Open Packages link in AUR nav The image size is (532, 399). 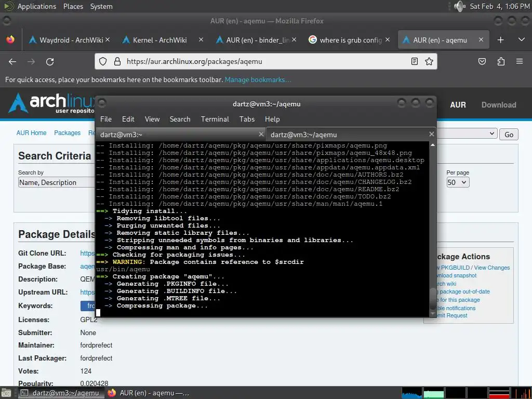[x=67, y=133]
